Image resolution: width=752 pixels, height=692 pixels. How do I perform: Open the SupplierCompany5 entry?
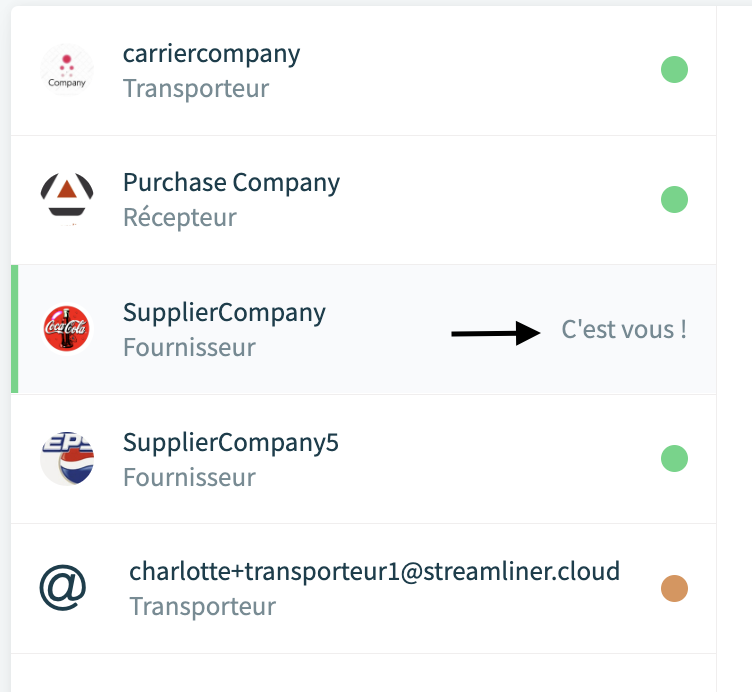(x=363, y=459)
